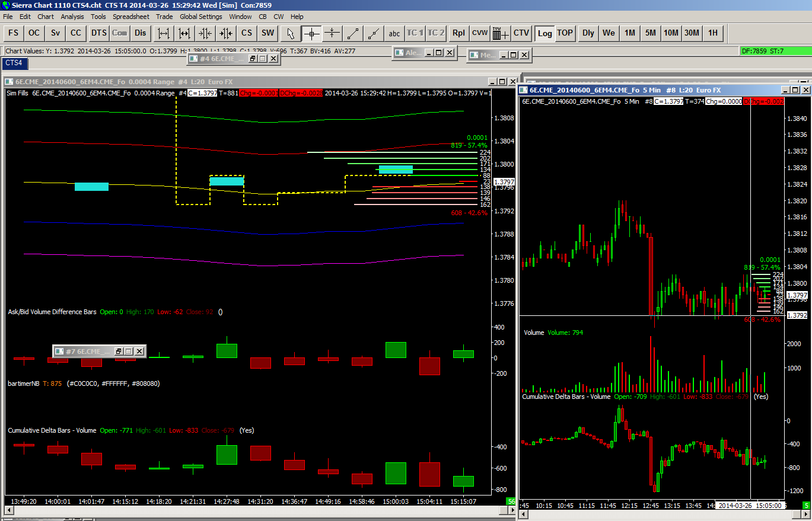The width and height of the screenshot is (812, 521).
Task: Click the Volume study label in 5 Min chart
Action: (534, 333)
